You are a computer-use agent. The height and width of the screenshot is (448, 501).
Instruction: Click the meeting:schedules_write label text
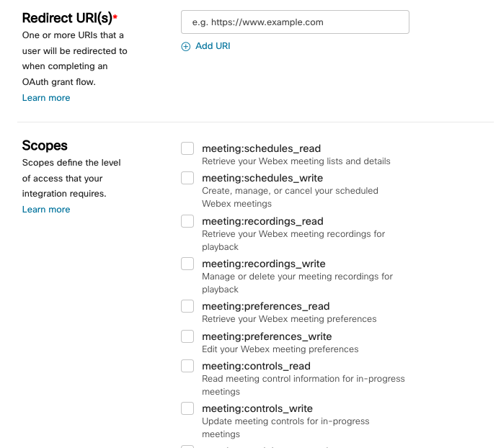coord(262,178)
